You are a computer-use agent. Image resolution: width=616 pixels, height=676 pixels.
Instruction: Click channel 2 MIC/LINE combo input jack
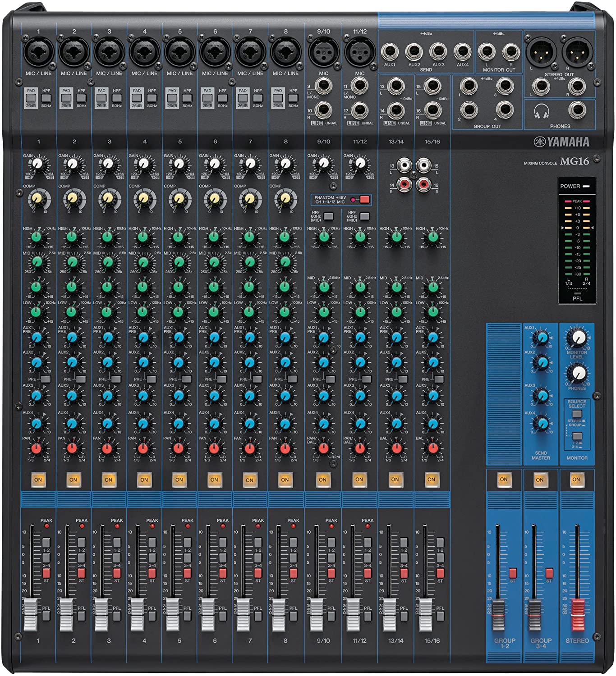(x=74, y=52)
